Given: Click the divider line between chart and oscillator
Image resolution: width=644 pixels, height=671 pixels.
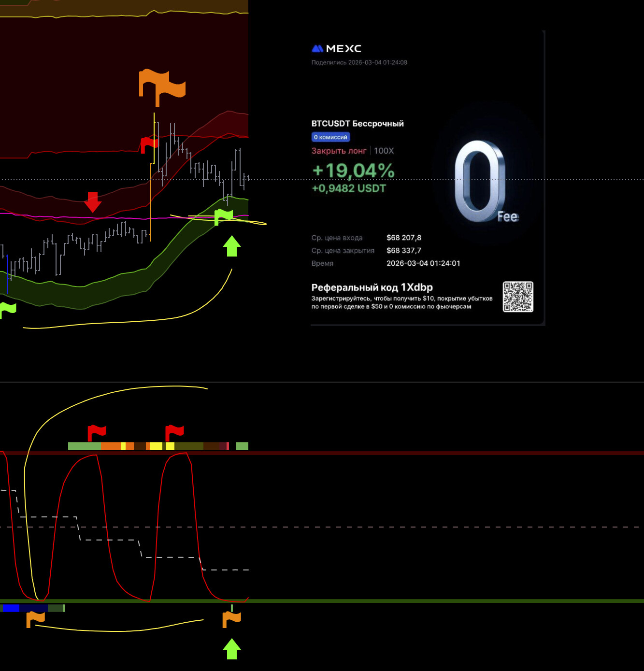Looking at the screenshot, I should (x=322, y=382).
